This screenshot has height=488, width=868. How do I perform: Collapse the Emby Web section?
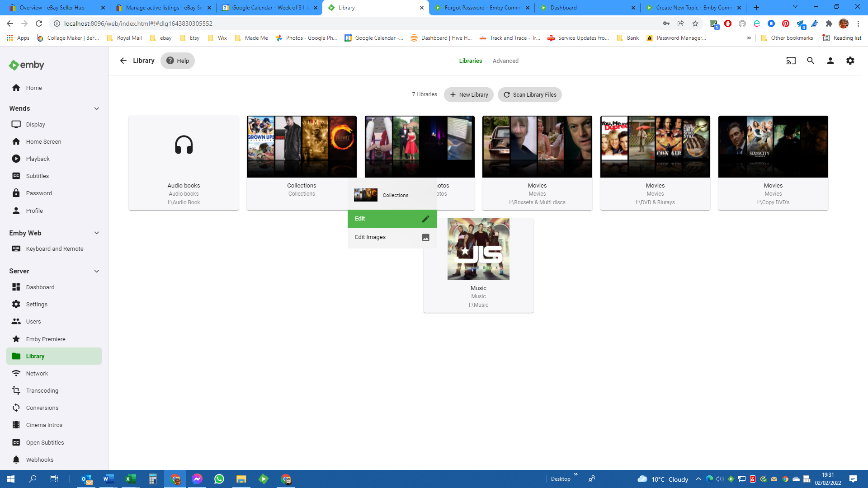click(x=96, y=233)
